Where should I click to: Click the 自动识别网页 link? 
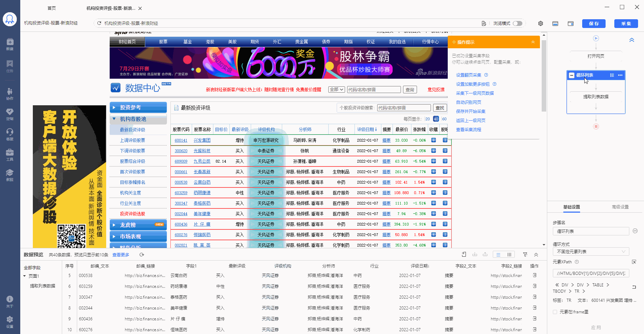pyautogui.click(x=469, y=102)
